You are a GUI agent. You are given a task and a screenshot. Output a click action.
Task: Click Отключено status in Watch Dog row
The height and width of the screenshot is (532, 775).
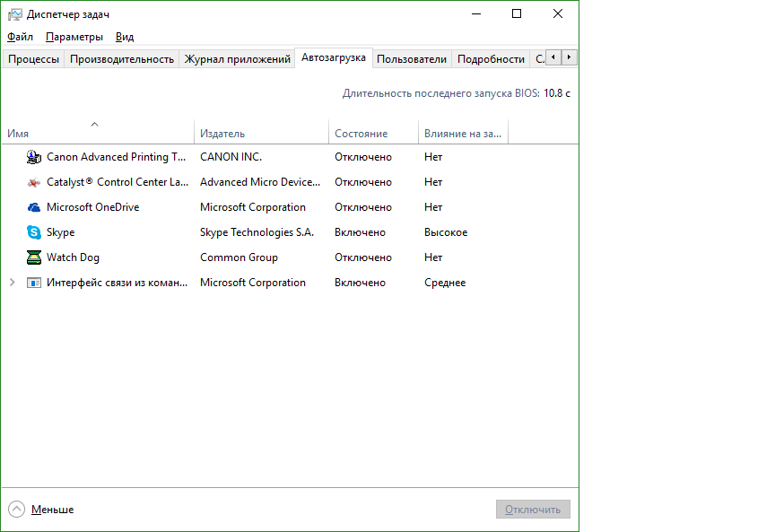point(362,257)
